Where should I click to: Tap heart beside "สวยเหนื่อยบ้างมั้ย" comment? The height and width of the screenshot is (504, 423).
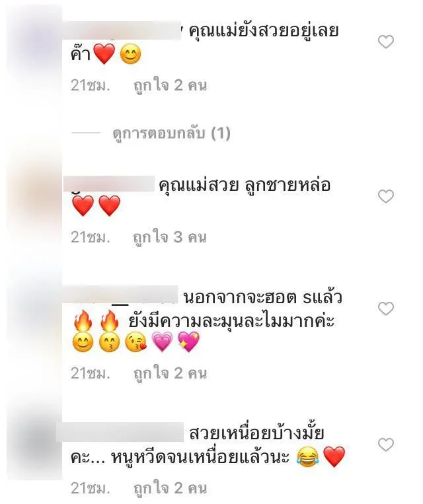(386, 445)
